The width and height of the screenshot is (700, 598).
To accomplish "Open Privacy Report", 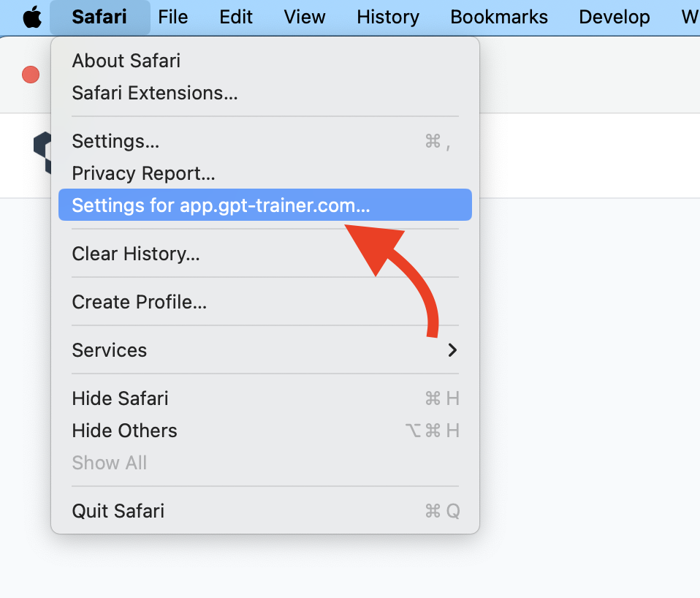I will point(265,173).
